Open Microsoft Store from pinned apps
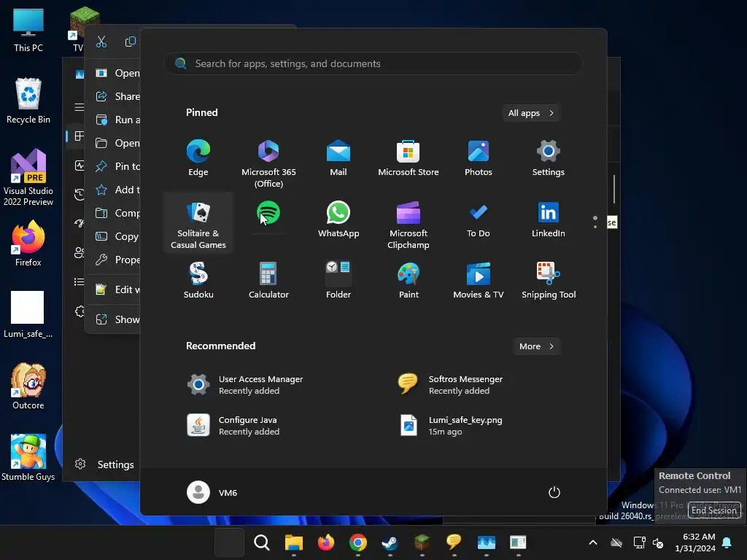747x560 pixels. (x=409, y=159)
